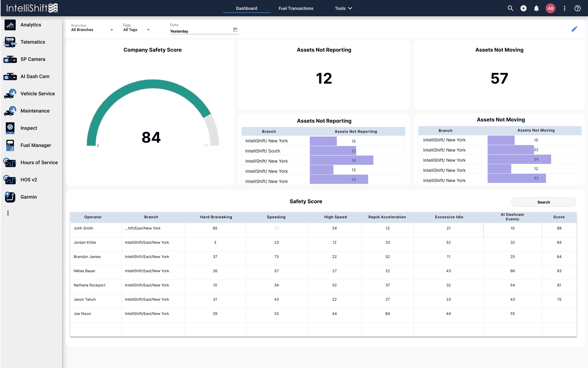This screenshot has width=588, height=368.
Task: Open Hours of Service from sidebar
Action: pos(39,163)
